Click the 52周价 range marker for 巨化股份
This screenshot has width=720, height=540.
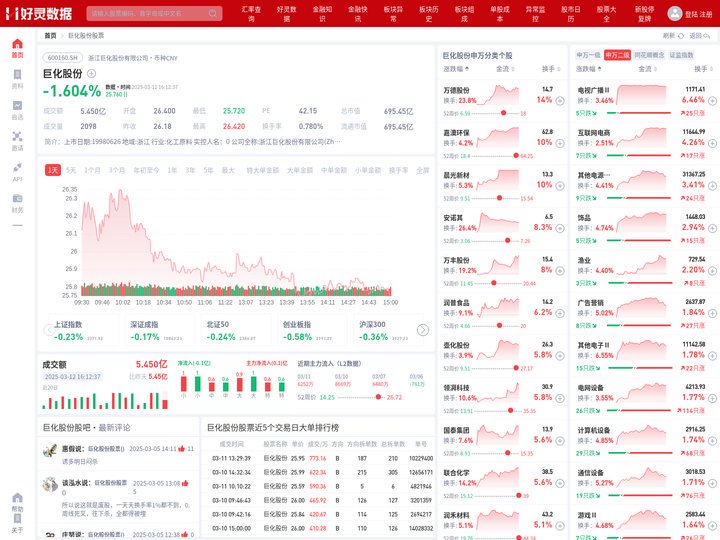(x=378, y=397)
